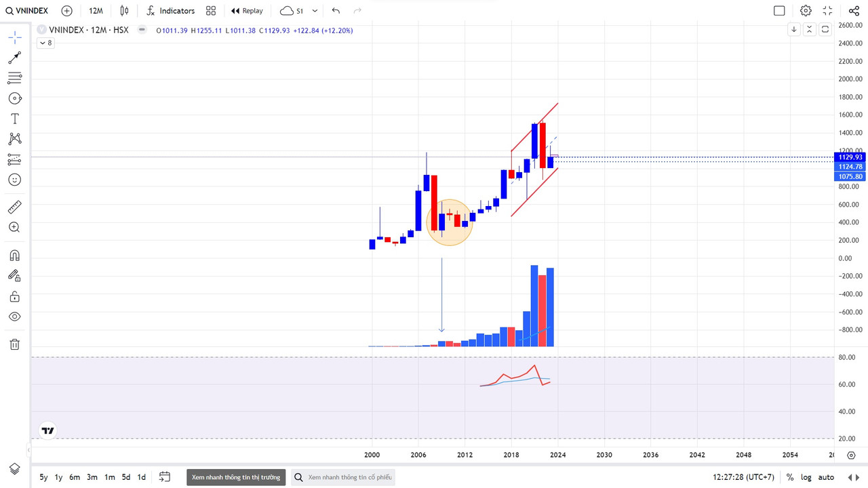Toggle log scale mode
This screenshot has width=868, height=488.
click(x=806, y=477)
